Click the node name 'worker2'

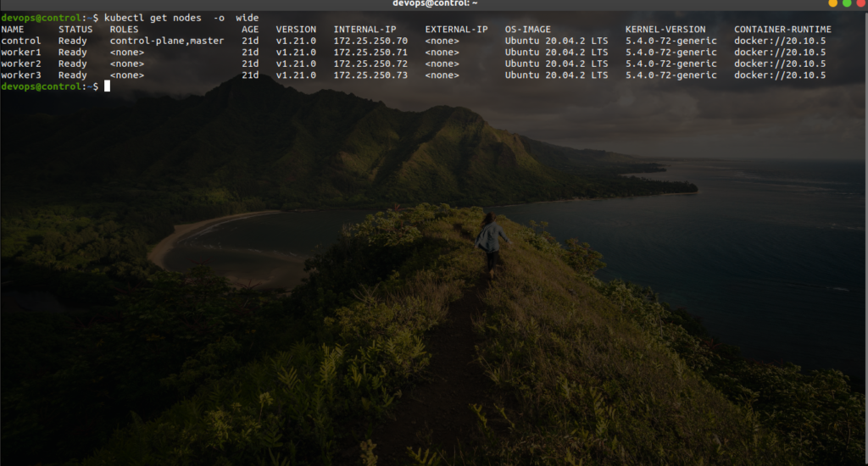click(21, 64)
